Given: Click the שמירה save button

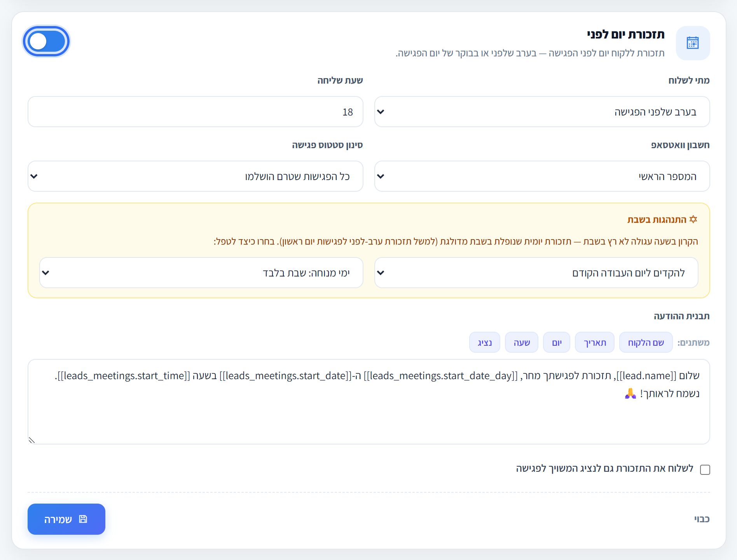Looking at the screenshot, I should [66, 519].
